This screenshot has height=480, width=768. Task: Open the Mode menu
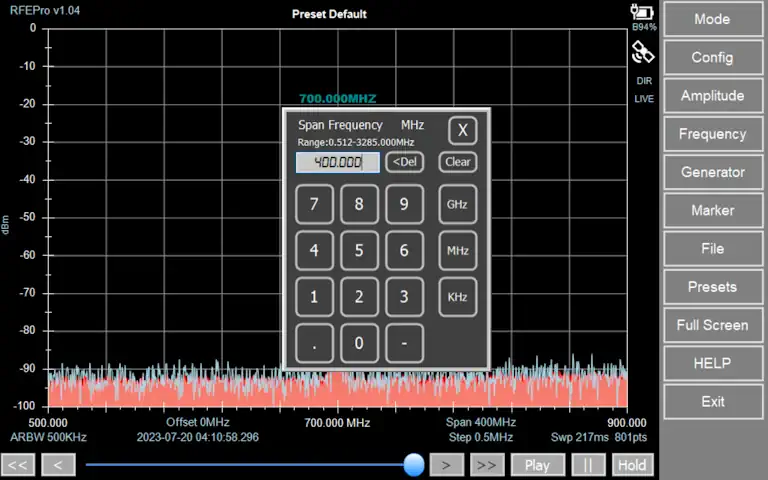click(x=712, y=19)
